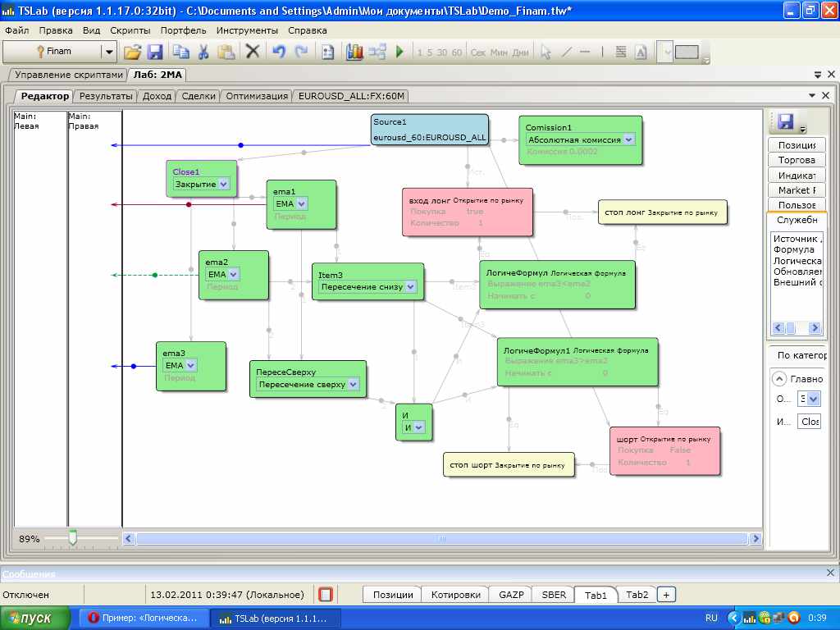
Task: Open the Закрытие dropdown in Close1 block
Action: coord(223,184)
